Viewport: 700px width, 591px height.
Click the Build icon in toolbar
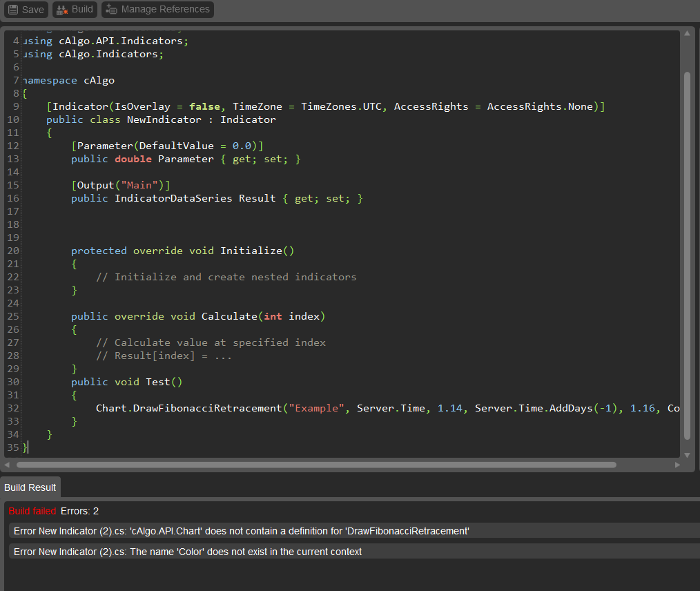coord(62,10)
